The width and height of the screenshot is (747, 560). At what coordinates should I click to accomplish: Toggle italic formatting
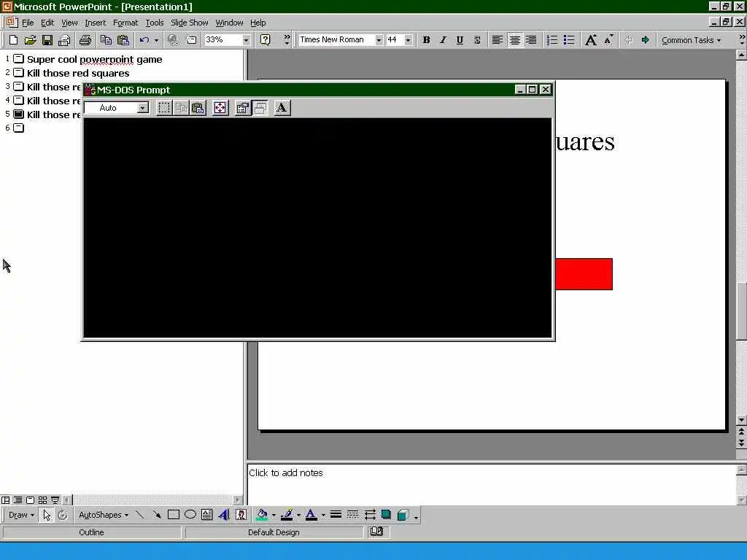pyautogui.click(x=443, y=40)
